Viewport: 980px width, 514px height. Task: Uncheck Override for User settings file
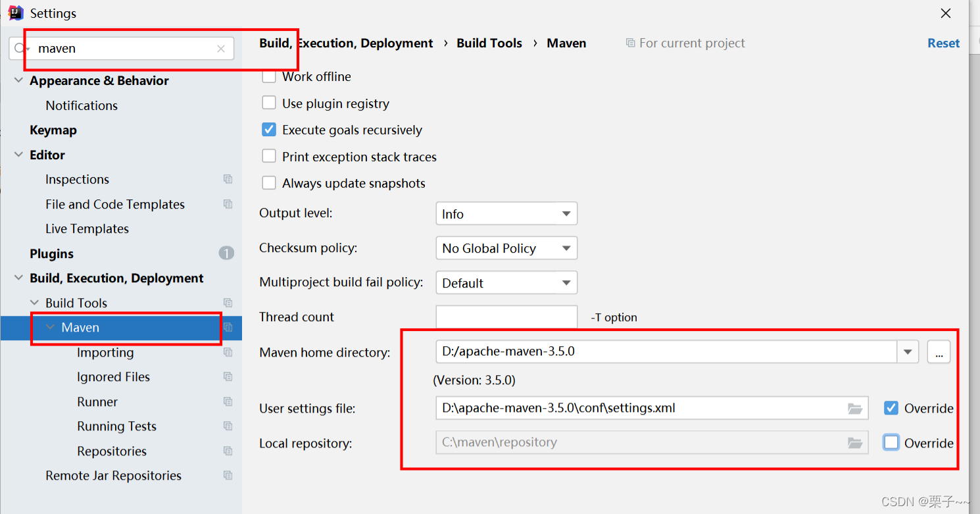click(891, 408)
